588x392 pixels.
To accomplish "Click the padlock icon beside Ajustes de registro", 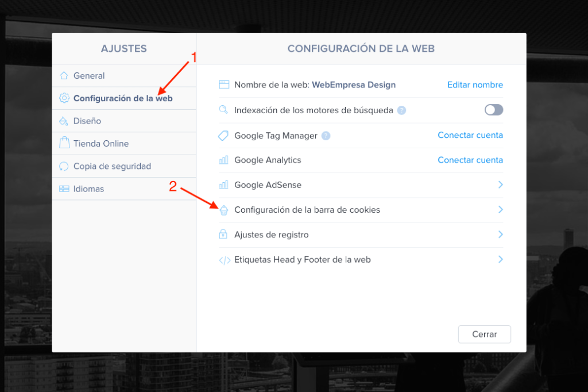I will 223,234.
